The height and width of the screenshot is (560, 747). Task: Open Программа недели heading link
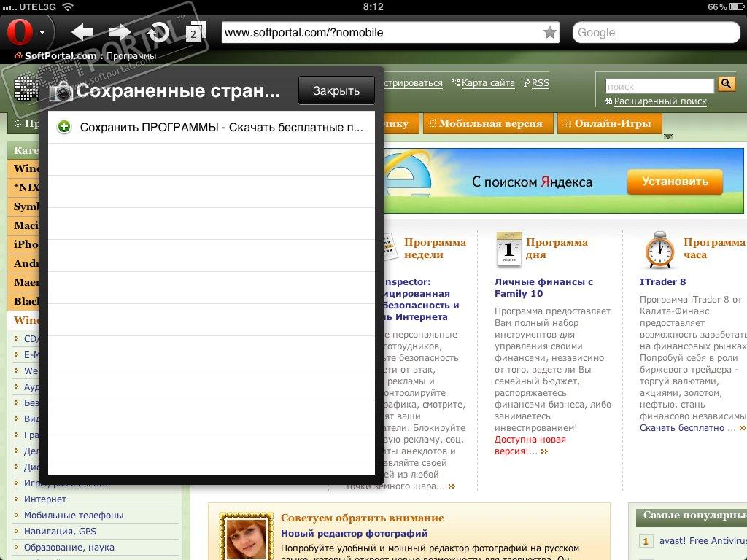[435, 248]
